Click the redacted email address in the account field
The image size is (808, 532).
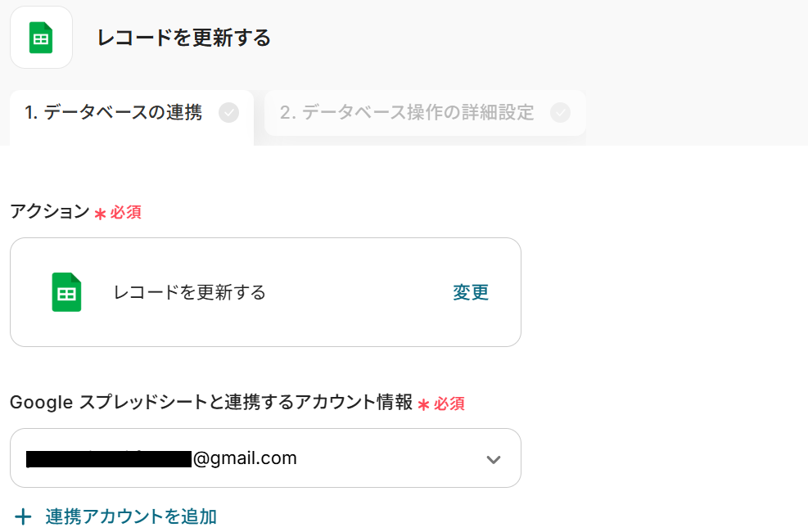pyautogui.click(x=109, y=458)
